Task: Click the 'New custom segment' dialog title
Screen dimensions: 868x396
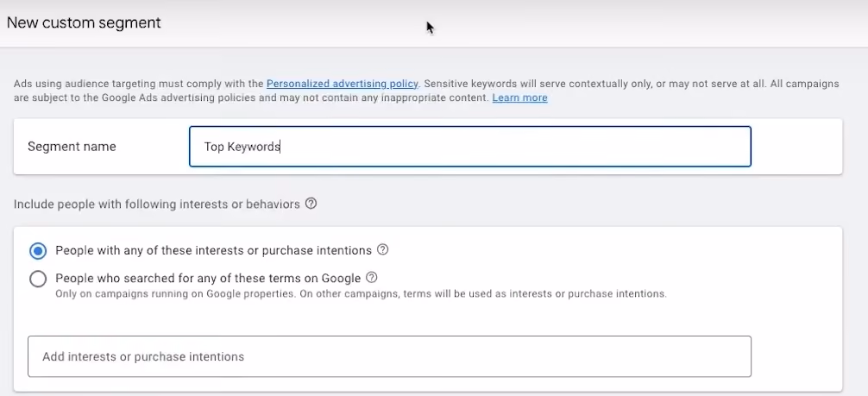Action: tap(84, 22)
